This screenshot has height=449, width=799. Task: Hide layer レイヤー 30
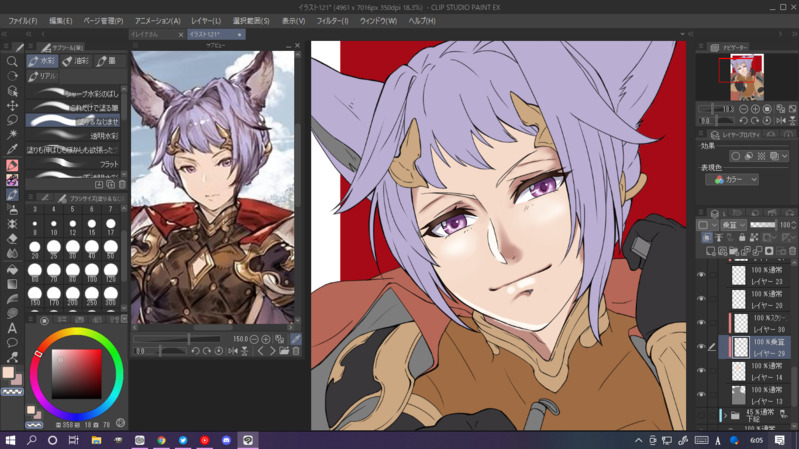click(x=702, y=323)
